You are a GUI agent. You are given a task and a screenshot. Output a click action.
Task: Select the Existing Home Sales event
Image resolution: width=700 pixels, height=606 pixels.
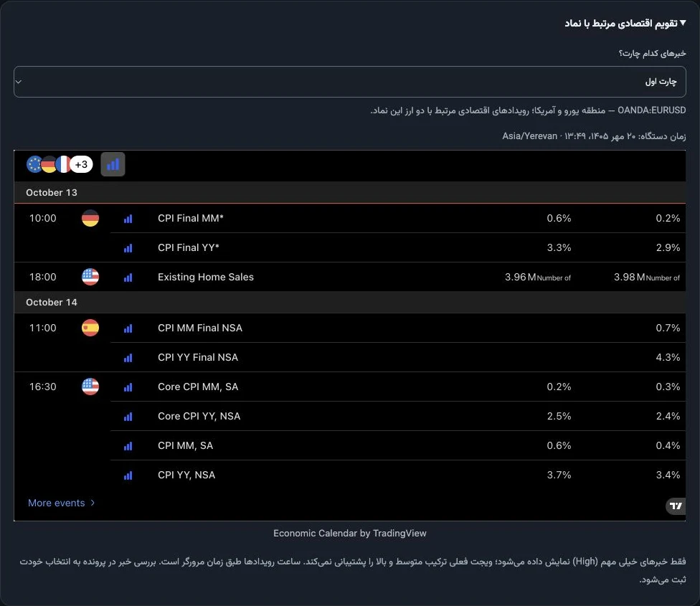(x=205, y=277)
